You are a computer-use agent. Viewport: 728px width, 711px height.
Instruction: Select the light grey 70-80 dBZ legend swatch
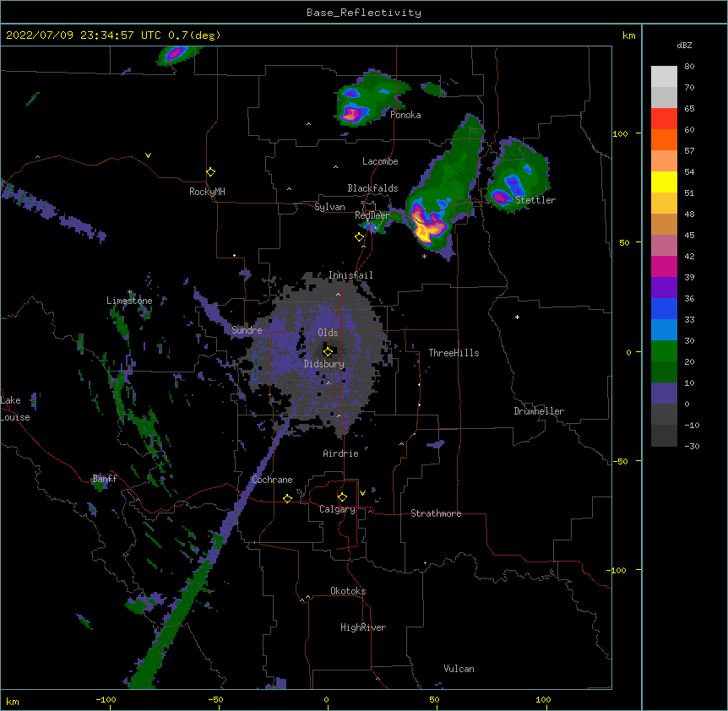click(664, 77)
